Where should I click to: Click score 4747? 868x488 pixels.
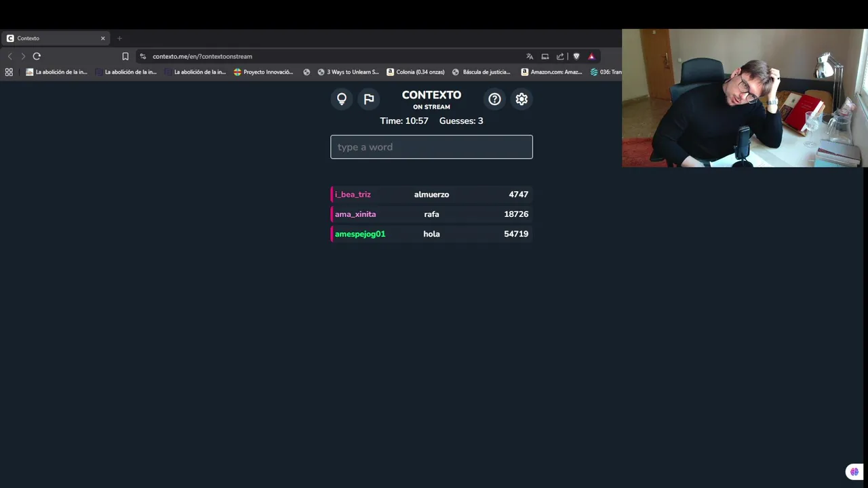point(518,195)
